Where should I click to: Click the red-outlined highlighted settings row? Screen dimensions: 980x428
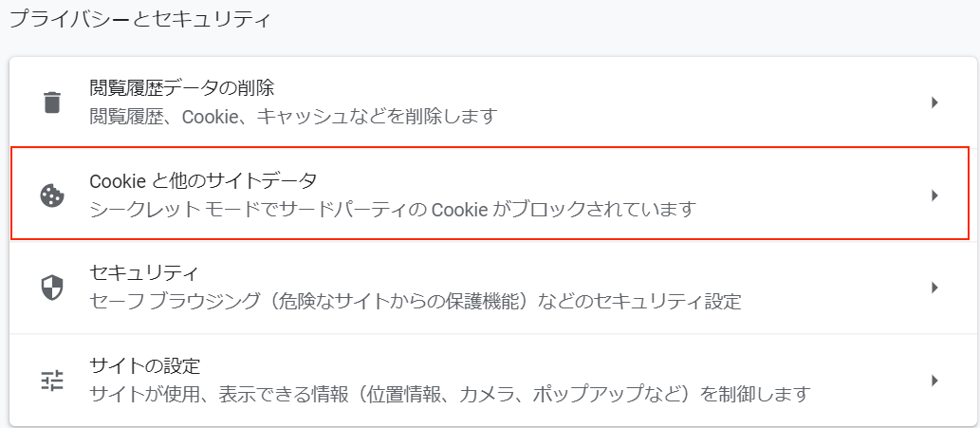490,194
